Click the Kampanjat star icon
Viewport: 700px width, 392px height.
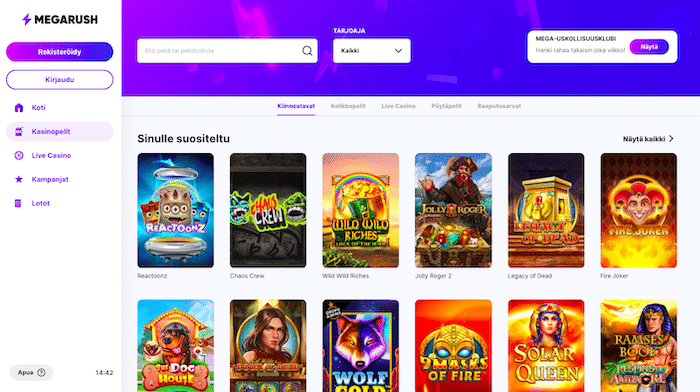(19, 179)
